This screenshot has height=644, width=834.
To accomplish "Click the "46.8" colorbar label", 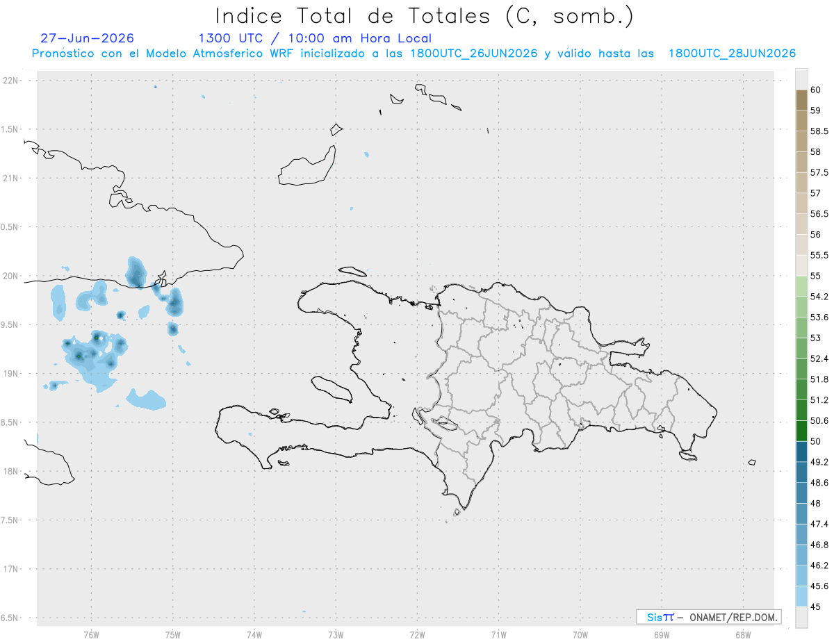I will [x=819, y=545].
